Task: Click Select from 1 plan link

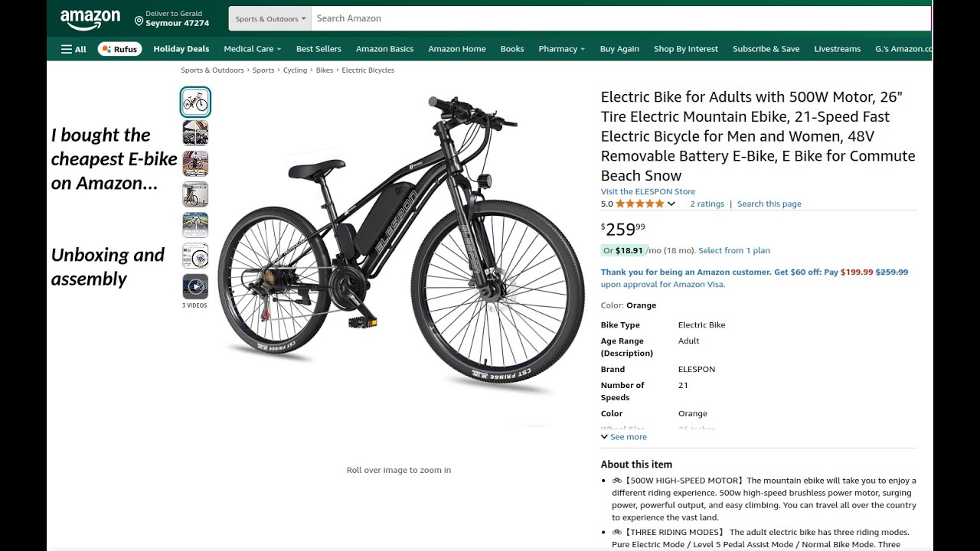Action: [x=734, y=250]
